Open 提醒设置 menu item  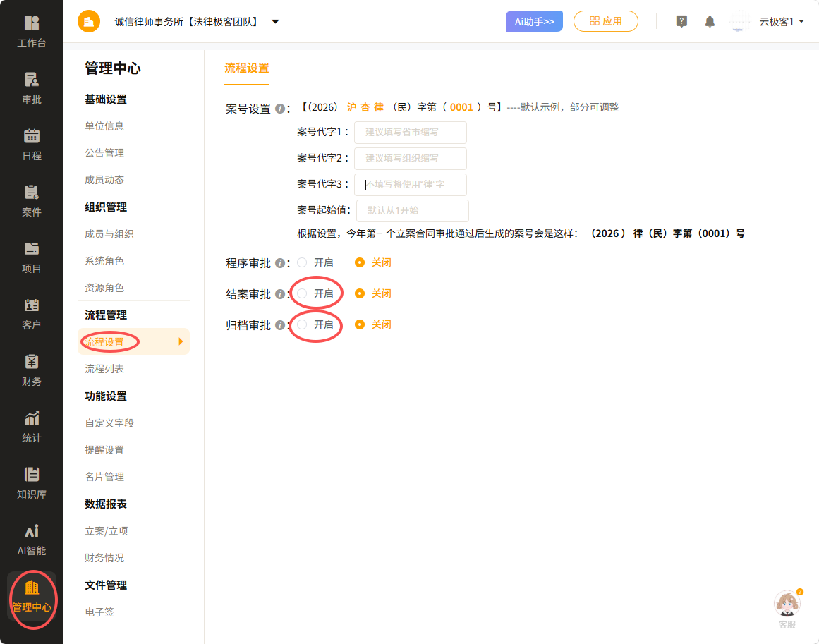(x=104, y=450)
